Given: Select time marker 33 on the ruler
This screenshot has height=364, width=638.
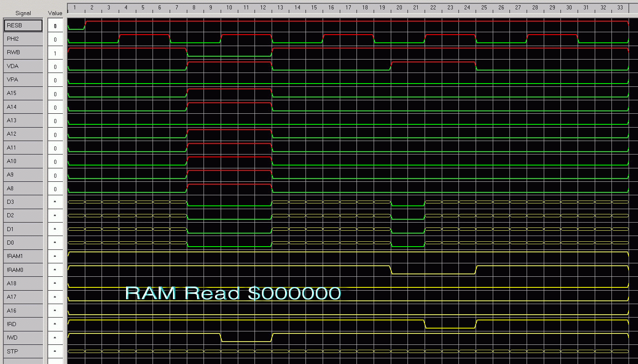Looking at the screenshot, I should 620,7.
